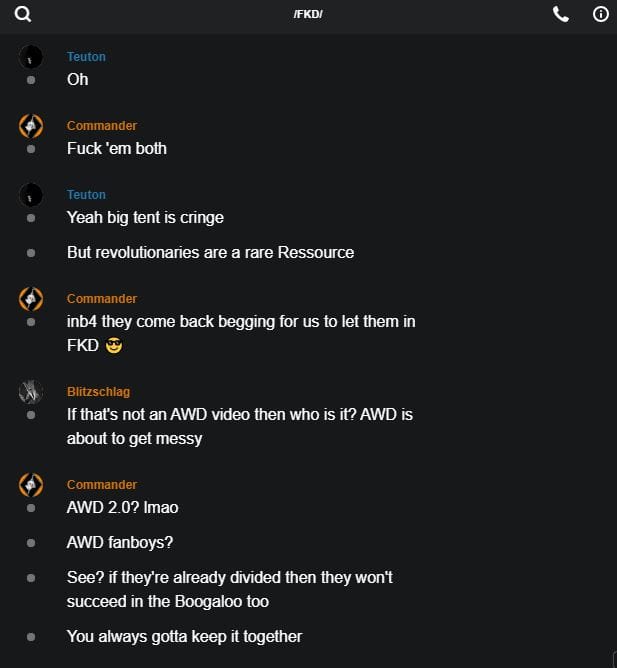Click Blitzschlag's profile avatar

click(31, 392)
